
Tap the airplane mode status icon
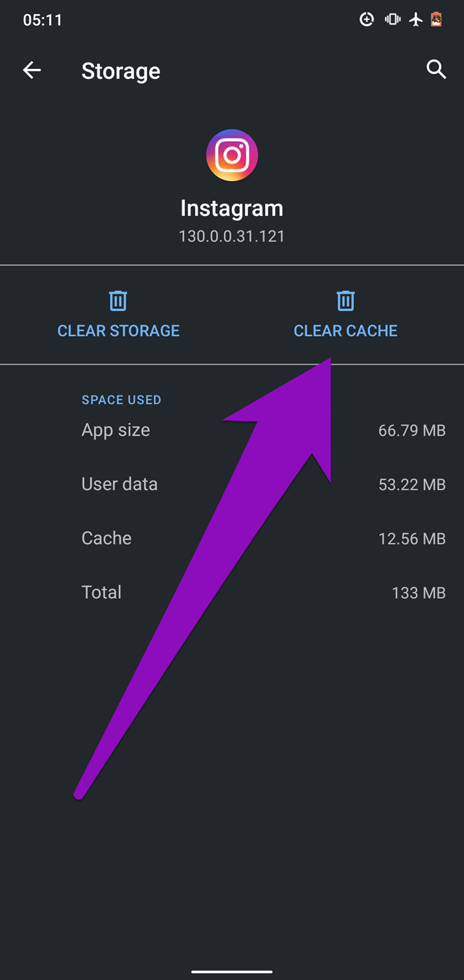(x=416, y=19)
